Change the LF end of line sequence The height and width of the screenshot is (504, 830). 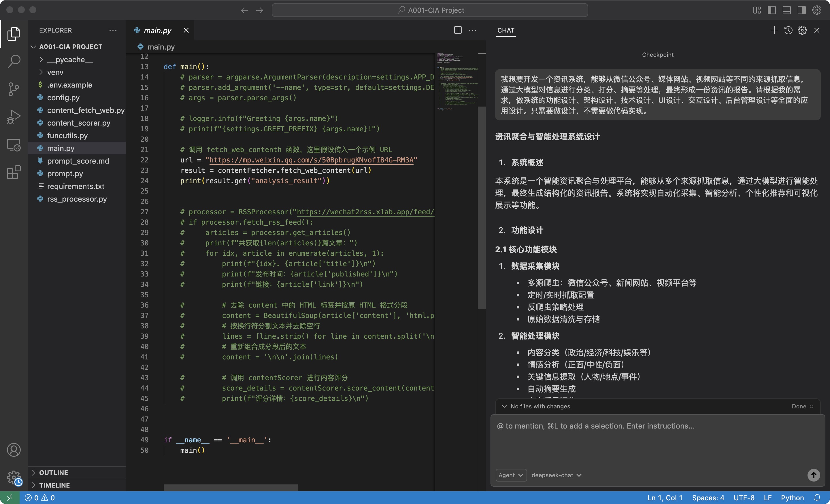(768, 498)
